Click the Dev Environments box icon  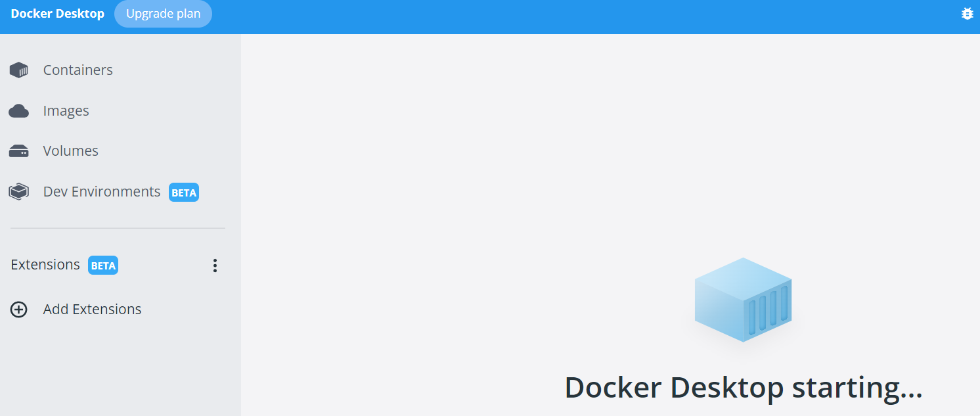(18, 192)
